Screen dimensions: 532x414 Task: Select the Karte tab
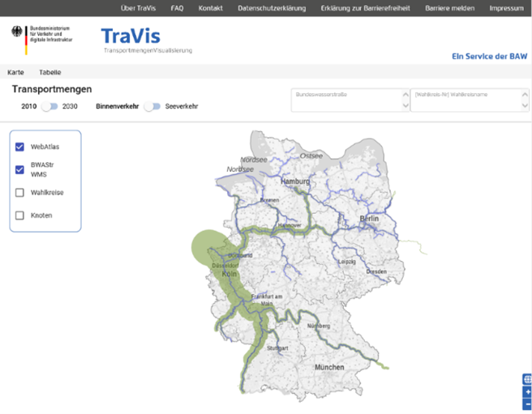[15, 72]
